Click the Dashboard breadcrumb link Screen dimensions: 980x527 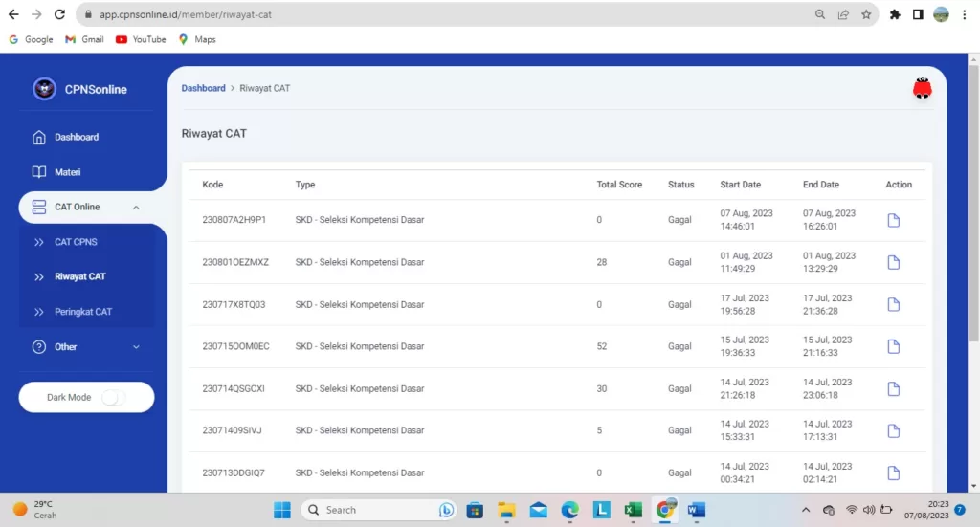click(x=204, y=88)
